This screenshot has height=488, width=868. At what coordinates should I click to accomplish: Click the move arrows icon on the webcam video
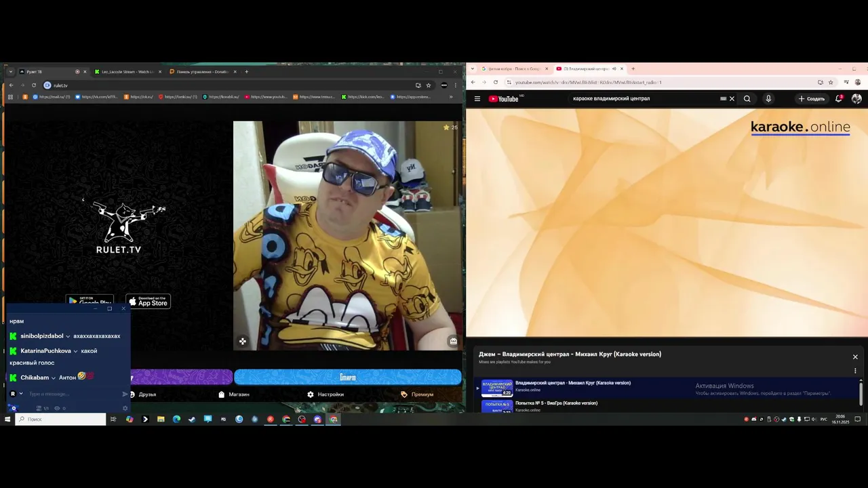pyautogui.click(x=242, y=342)
